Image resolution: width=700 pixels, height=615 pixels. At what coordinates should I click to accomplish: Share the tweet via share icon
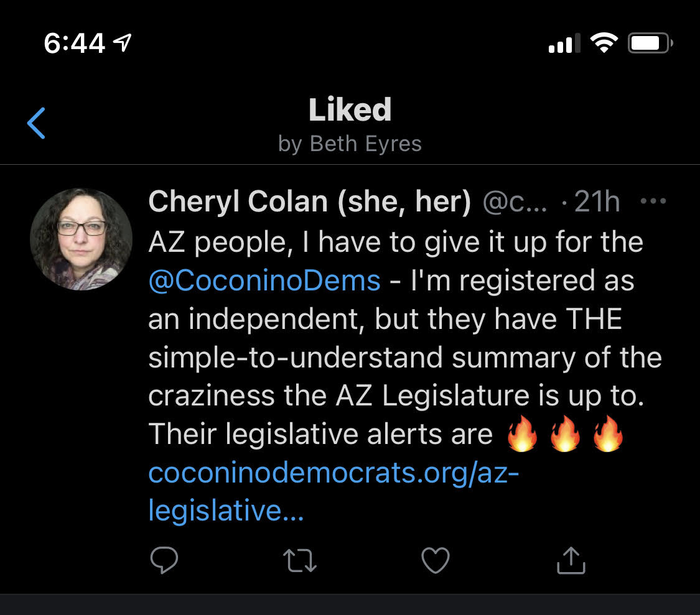click(570, 560)
